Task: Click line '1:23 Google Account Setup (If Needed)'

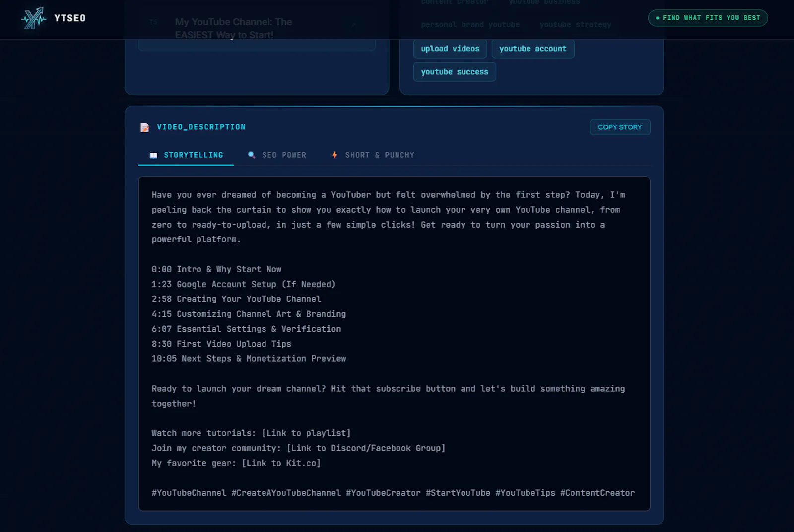Action: coord(244,284)
